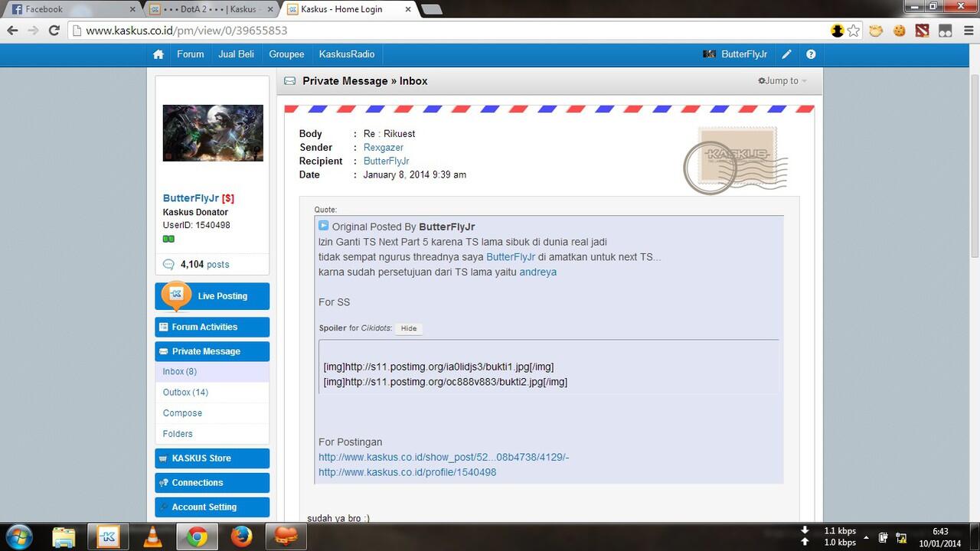Click the power plug tray icon
980x551 pixels.
pos(883,537)
